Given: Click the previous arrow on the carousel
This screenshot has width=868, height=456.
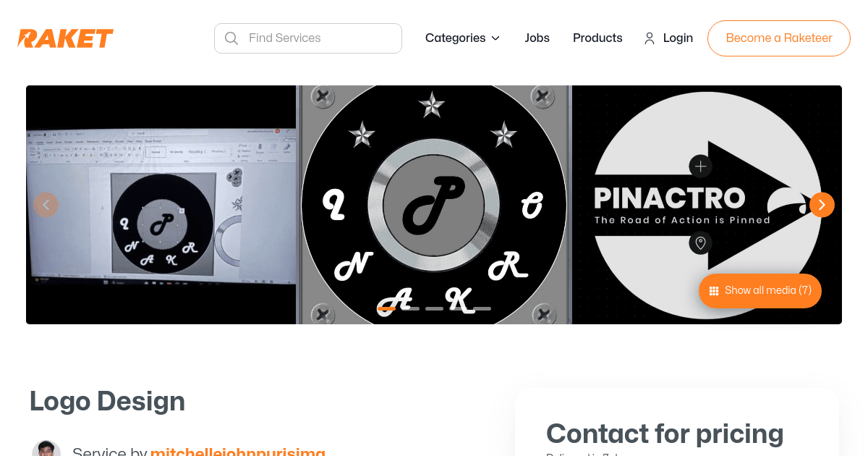Looking at the screenshot, I should [x=46, y=205].
